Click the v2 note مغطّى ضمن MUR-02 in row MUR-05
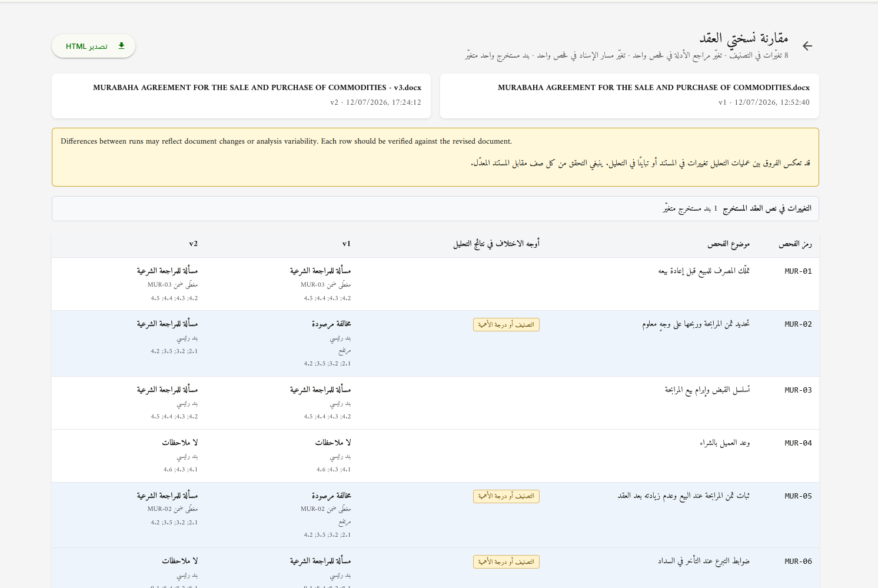This screenshot has width=878, height=588. pyautogui.click(x=173, y=509)
